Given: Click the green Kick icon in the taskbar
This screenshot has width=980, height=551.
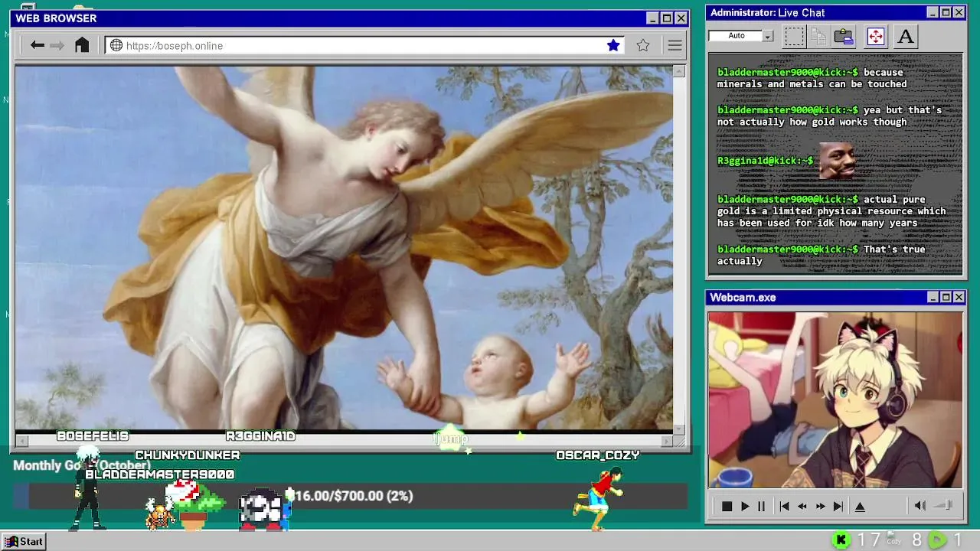Looking at the screenshot, I should click(x=841, y=540).
